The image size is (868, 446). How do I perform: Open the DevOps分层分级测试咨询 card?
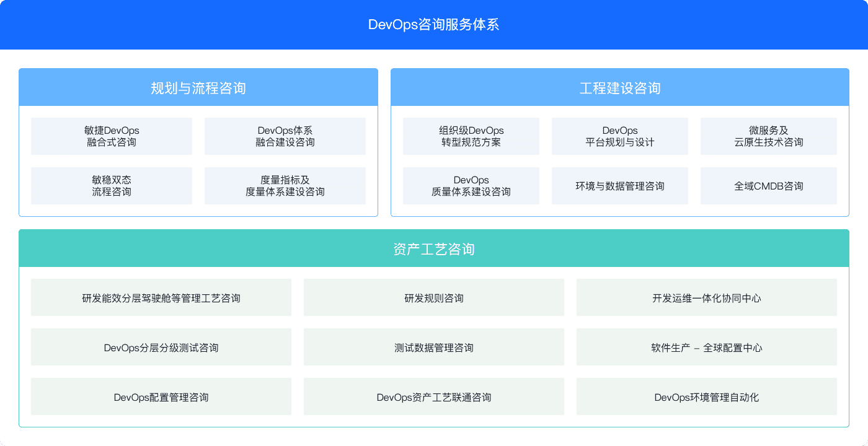[161, 347]
